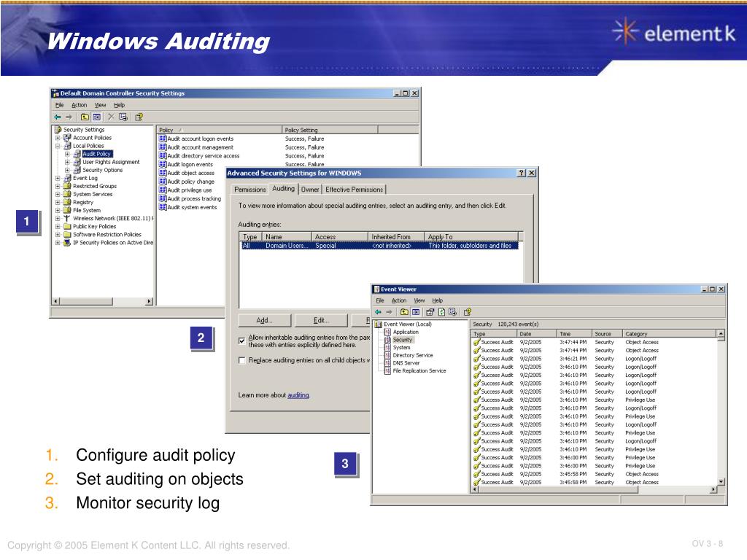The width and height of the screenshot is (747, 560).
Task: Expand Registry tree node
Action: (58, 203)
